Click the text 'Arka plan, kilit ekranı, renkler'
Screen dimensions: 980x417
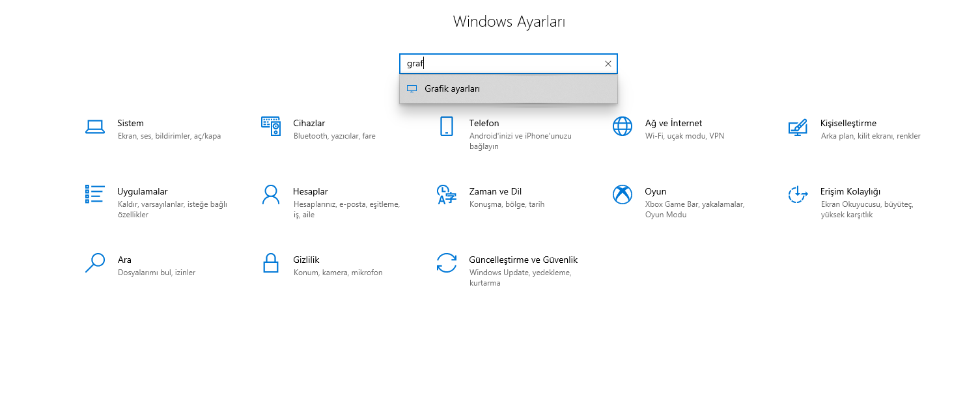point(871,136)
